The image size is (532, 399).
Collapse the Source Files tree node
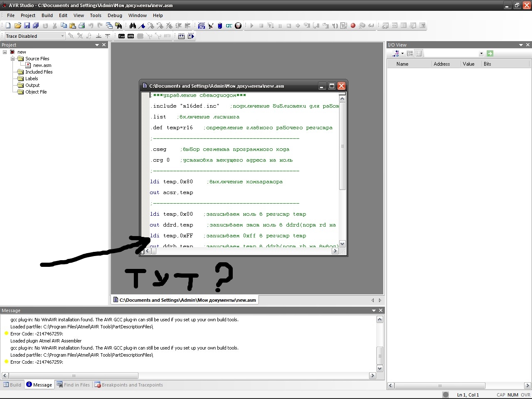click(12, 59)
